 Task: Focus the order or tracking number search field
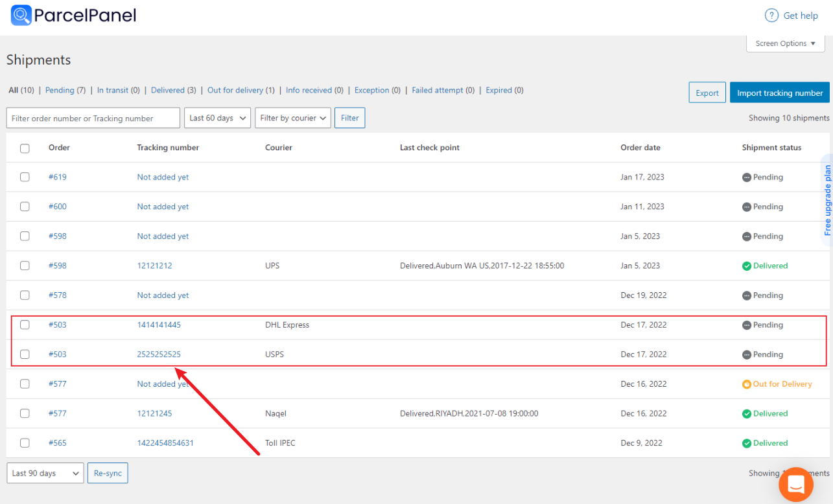93,118
